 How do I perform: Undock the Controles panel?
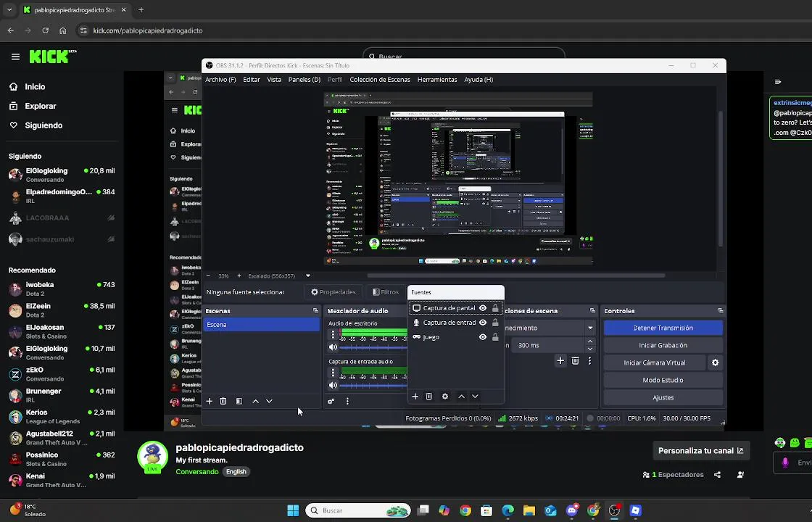(x=720, y=311)
